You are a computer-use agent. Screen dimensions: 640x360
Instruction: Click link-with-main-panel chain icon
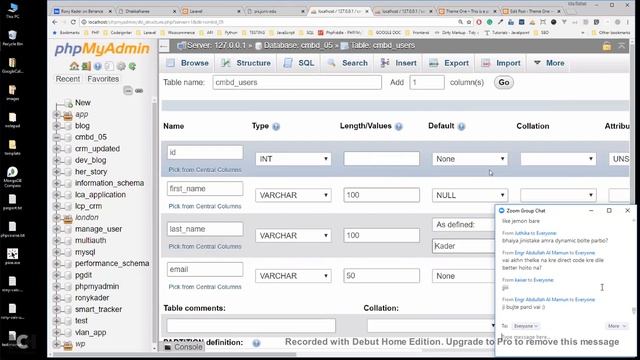coord(139,91)
